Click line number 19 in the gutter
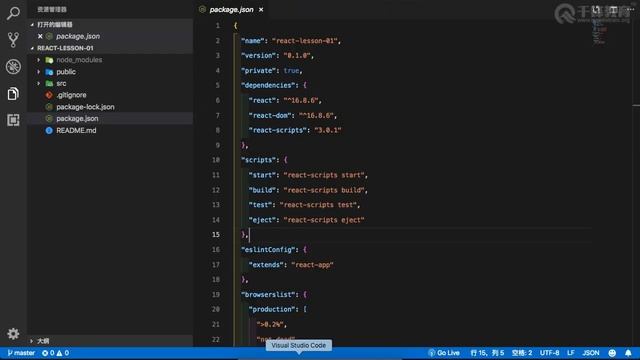640x360 pixels. 216,294
